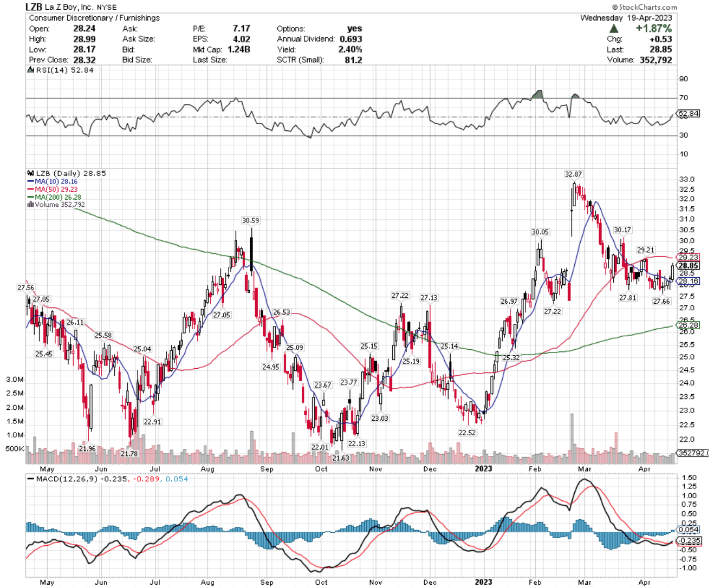The height and width of the screenshot is (588, 714).
Task: Click the 27.66 April low label
Action: 661,301
